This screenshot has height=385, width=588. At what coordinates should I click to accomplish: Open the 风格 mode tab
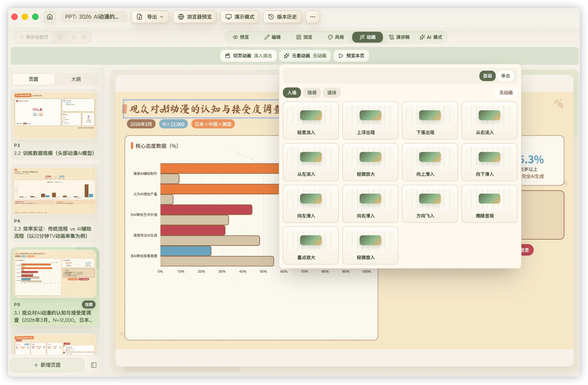click(336, 37)
